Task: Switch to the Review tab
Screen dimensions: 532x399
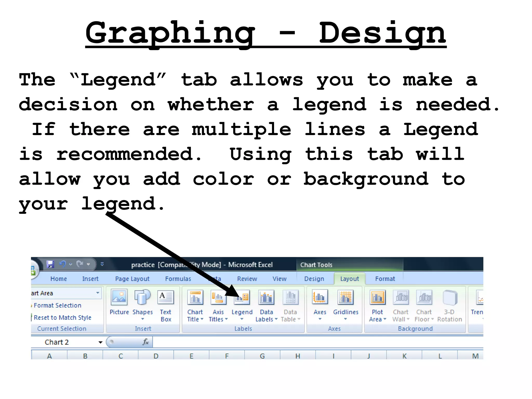Action: click(x=247, y=279)
